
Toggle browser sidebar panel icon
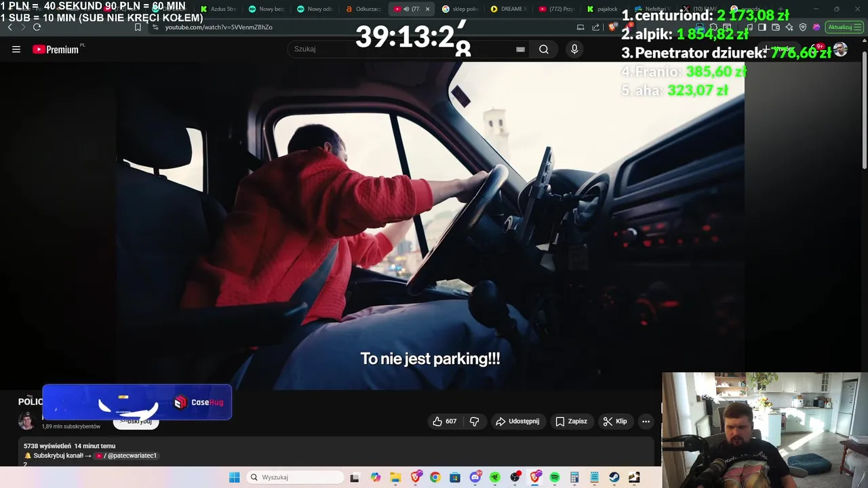click(762, 27)
